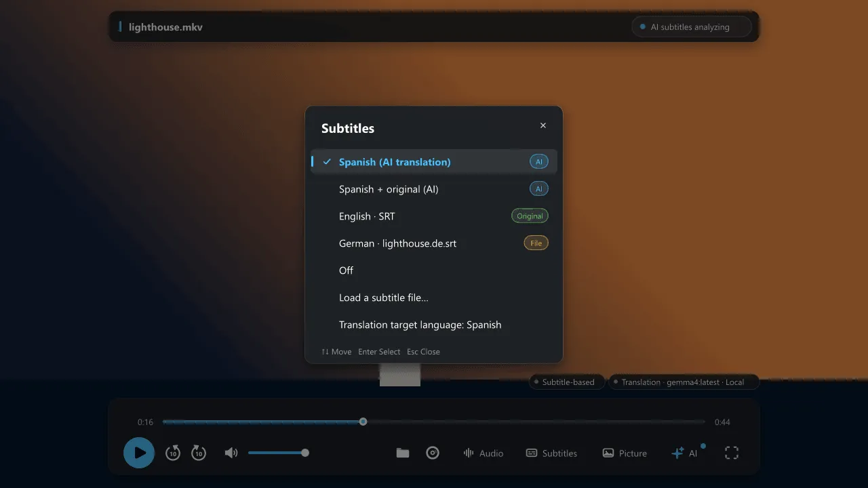Click the 0:44 duration label
868x488 pixels.
722,422
